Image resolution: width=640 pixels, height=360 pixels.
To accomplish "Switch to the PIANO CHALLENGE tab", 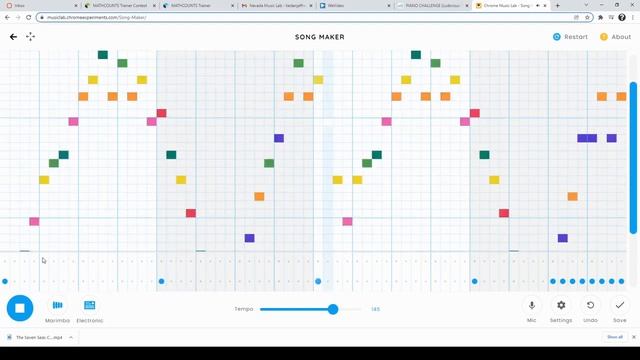I will coord(433,6).
